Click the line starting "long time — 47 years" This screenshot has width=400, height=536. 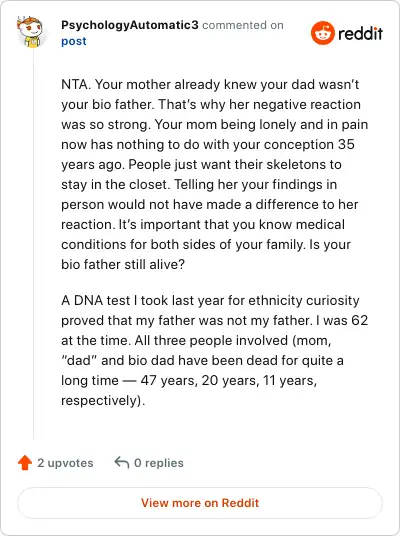point(189,380)
